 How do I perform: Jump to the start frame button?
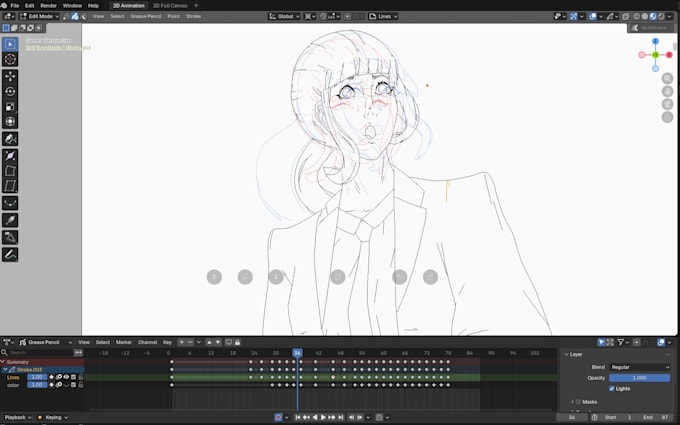point(298,417)
